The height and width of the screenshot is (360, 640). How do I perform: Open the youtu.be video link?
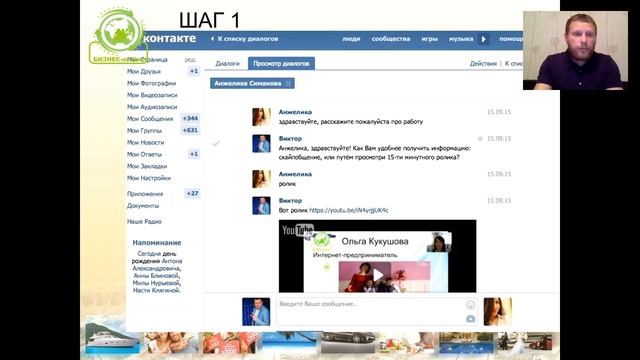tap(349, 210)
